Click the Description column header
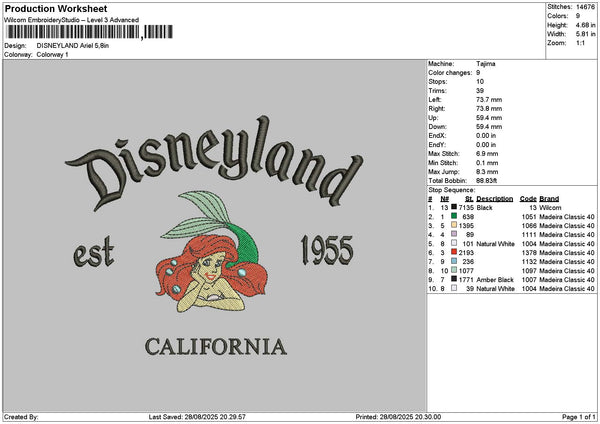The image size is (600, 424). [494, 199]
